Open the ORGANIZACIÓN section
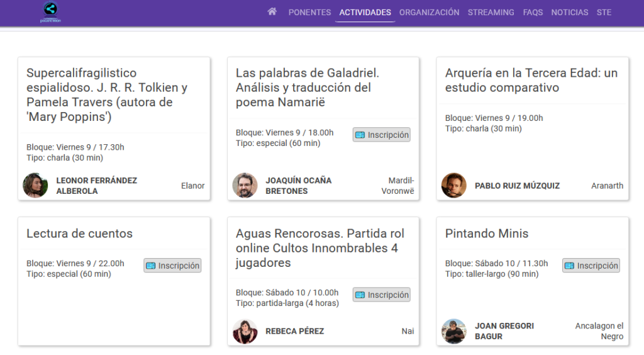Viewport: 644px width, 355px height. [429, 13]
